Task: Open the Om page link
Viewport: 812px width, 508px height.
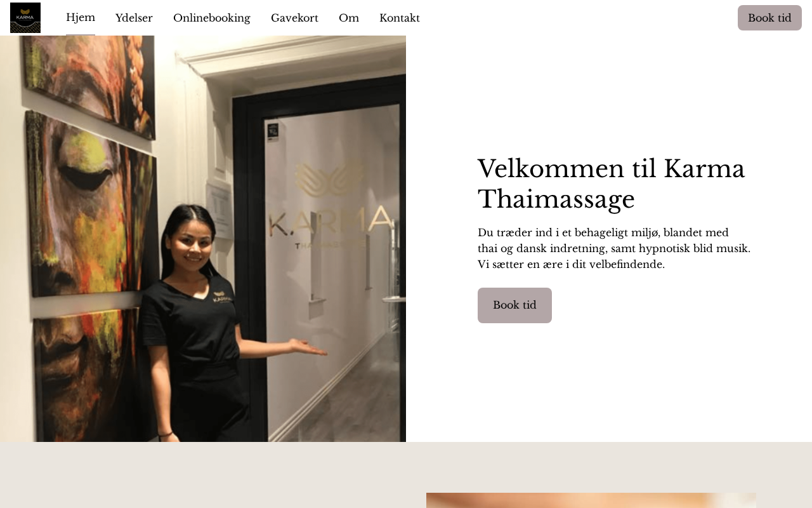Action: (349, 18)
